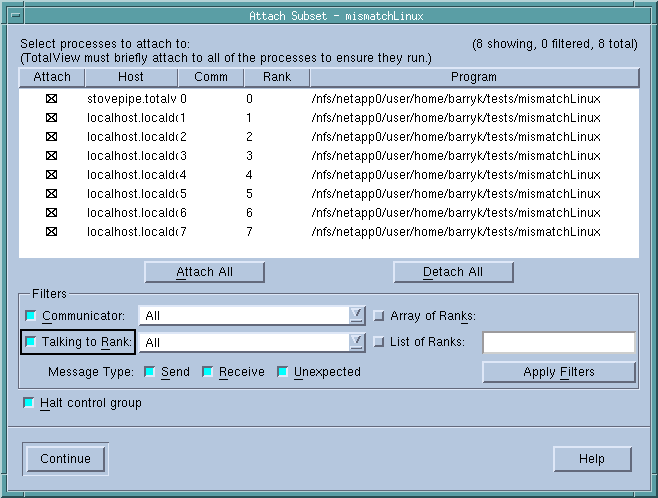The height and width of the screenshot is (498, 658).
Task: Toggle the Unexpected message type
Action: pyautogui.click(x=283, y=372)
